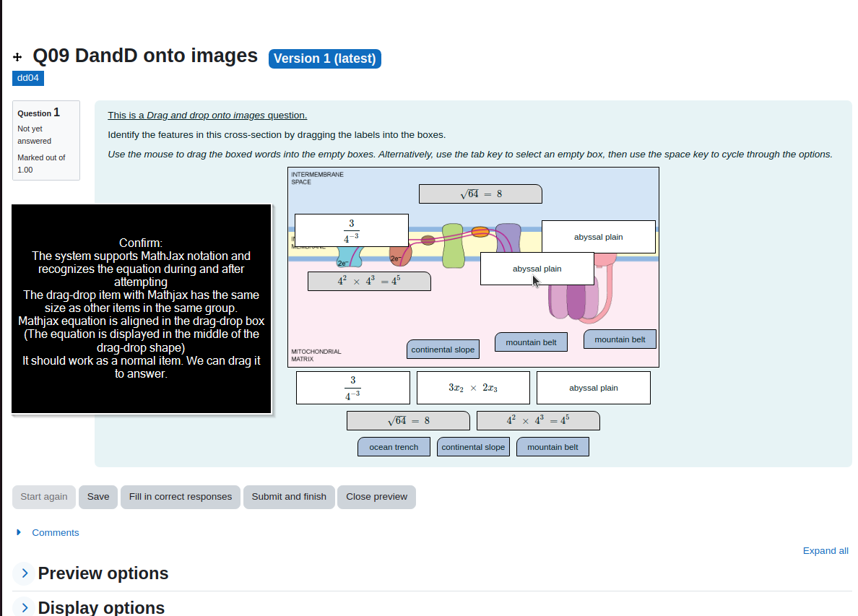Image resolution: width=858 pixels, height=616 pixels.
Task: Click continental slope label placed on the image
Action: pyautogui.click(x=443, y=350)
